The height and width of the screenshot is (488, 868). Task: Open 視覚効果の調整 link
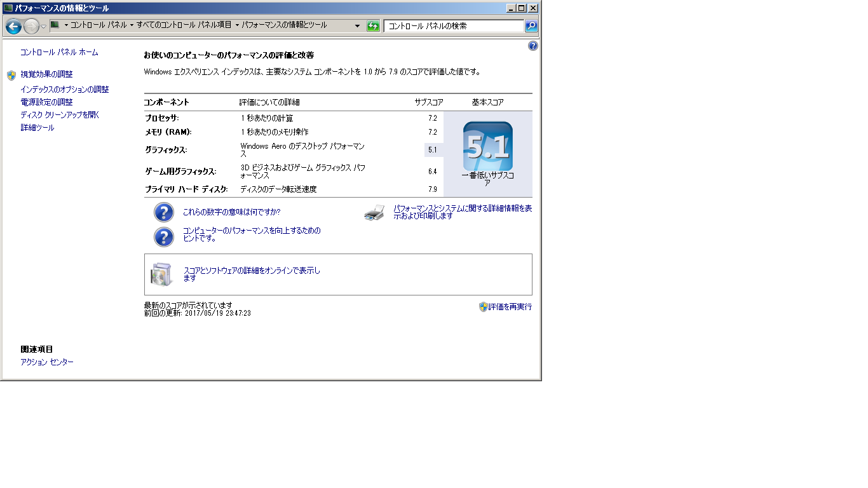click(x=46, y=74)
